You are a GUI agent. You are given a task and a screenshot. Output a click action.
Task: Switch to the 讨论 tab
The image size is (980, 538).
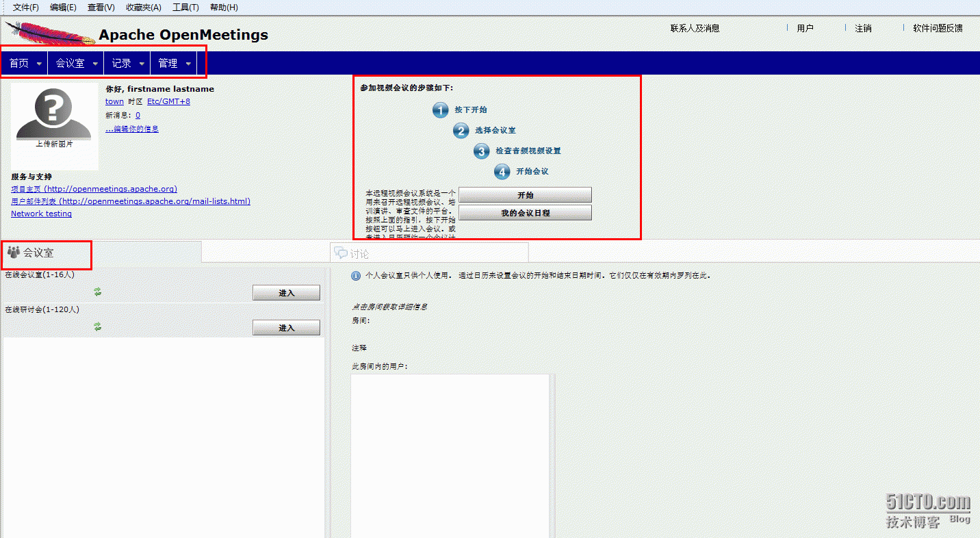(429, 253)
